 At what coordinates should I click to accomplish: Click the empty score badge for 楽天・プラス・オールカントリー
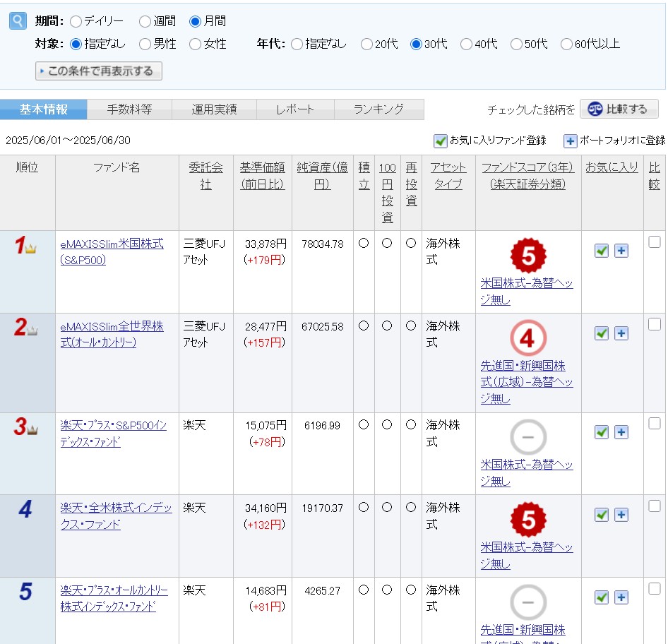point(528,602)
